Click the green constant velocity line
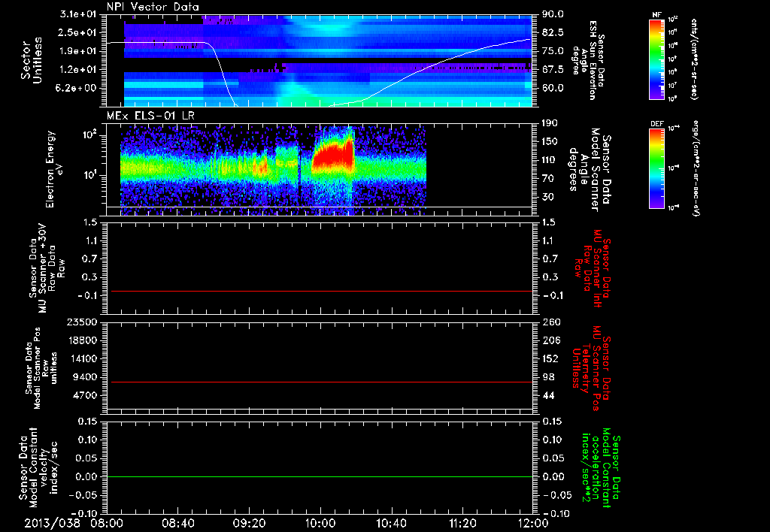770x532 pixels. click(320, 476)
